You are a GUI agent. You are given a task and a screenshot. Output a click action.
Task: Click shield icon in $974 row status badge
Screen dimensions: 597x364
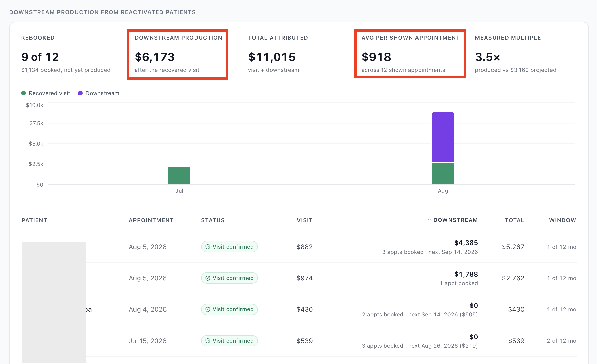click(208, 278)
